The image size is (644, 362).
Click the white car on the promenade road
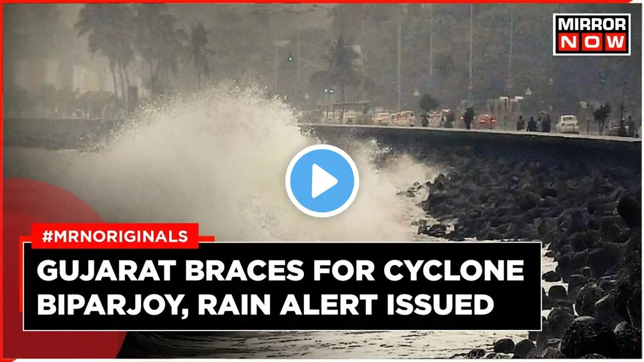click(x=568, y=124)
